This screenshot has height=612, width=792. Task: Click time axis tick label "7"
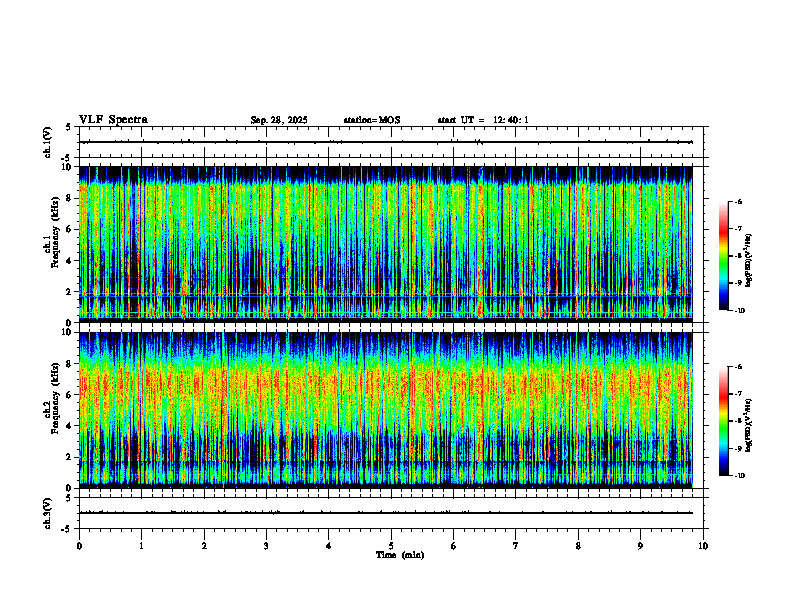pos(516,546)
